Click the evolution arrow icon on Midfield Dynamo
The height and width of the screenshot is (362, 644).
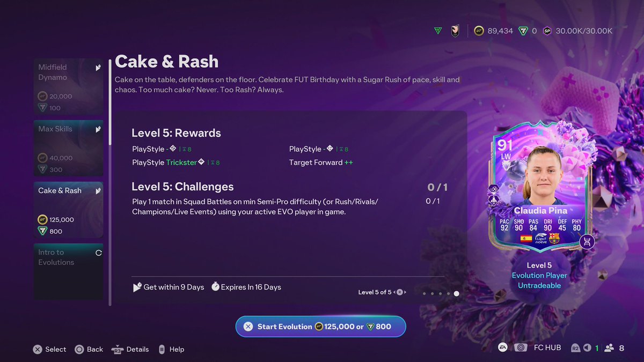98,68
